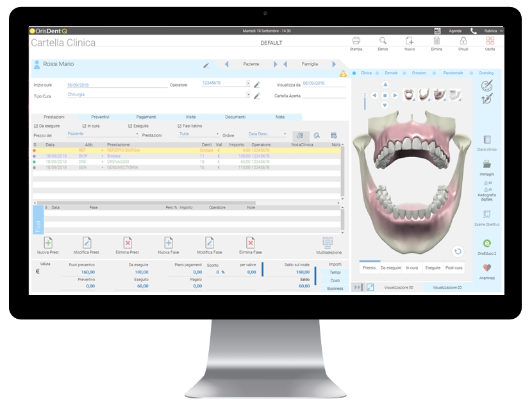532x408 pixels.
Task: Toggle the Fasi listino checkbox
Action: click(x=179, y=124)
